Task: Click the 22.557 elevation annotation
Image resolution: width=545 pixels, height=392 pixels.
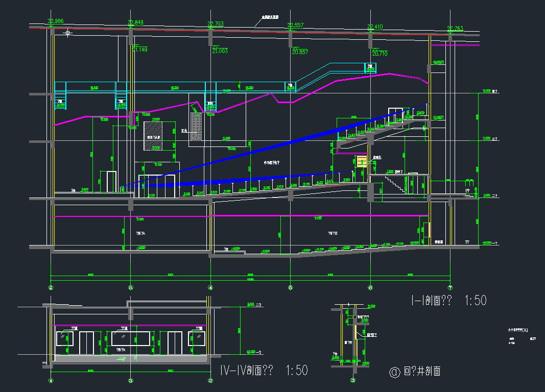Action: point(295,26)
